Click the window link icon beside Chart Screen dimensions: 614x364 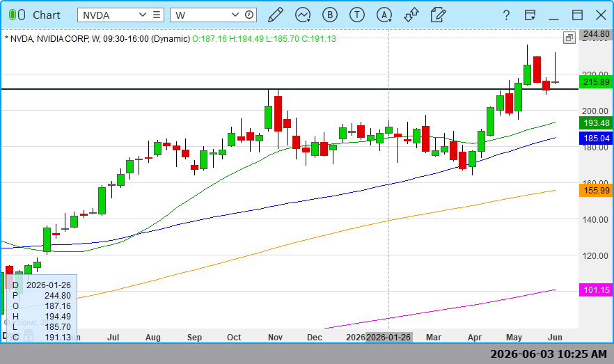[17, 15]
